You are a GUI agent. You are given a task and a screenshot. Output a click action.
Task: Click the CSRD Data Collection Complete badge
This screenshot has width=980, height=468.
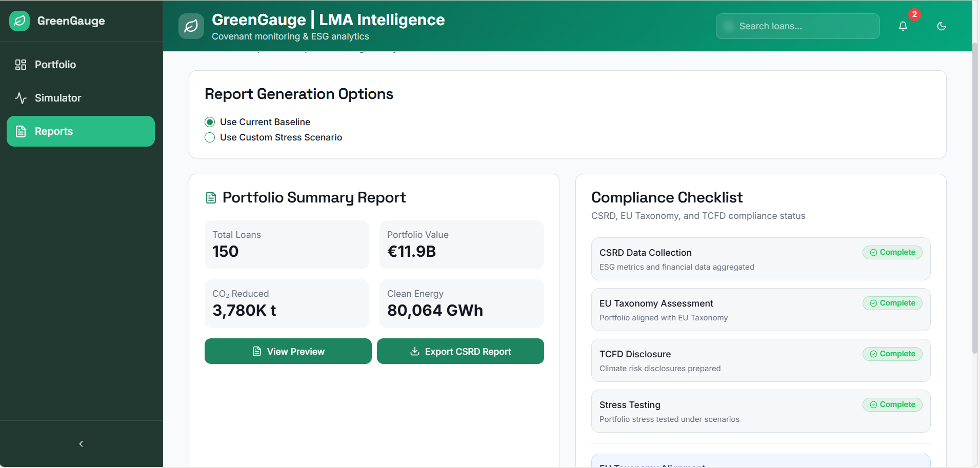[892, 252]
